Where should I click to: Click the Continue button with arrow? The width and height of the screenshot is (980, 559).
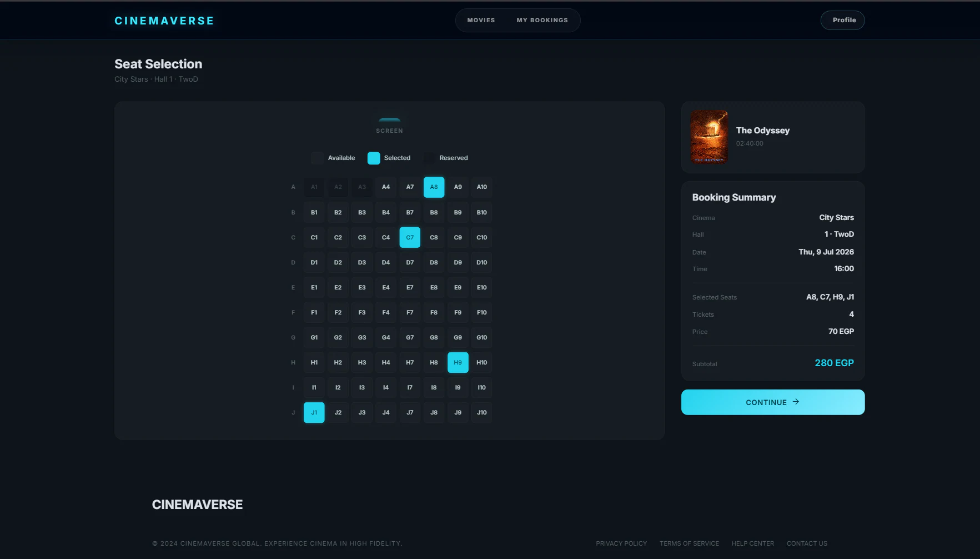coord(772,402)
